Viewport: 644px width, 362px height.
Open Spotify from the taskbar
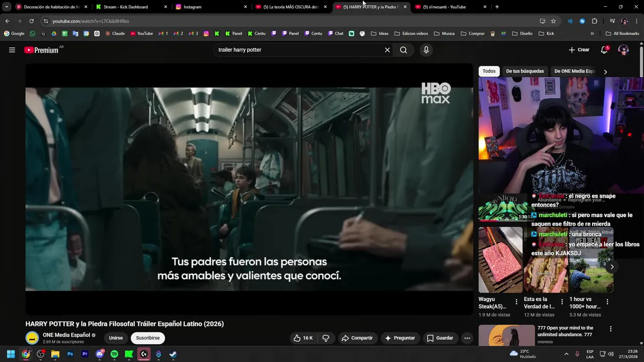(x=114, y=354)
